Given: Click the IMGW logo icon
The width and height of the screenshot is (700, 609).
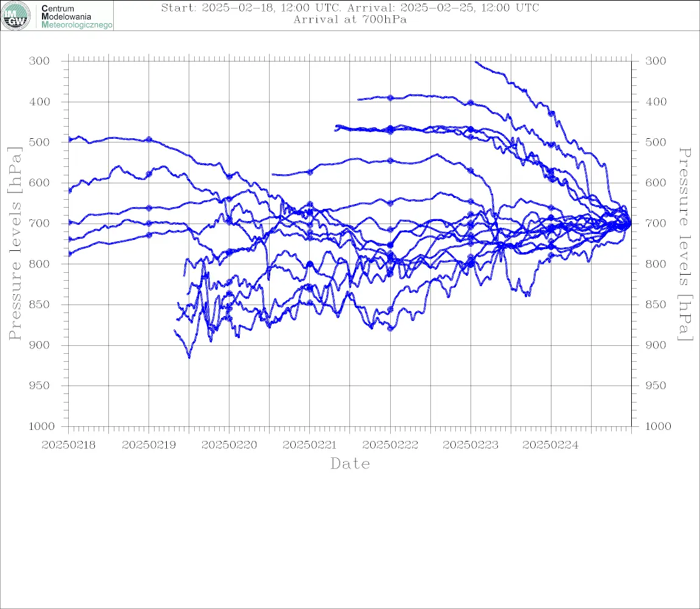Looking at the screenshot, I should [x=16, y=16].
